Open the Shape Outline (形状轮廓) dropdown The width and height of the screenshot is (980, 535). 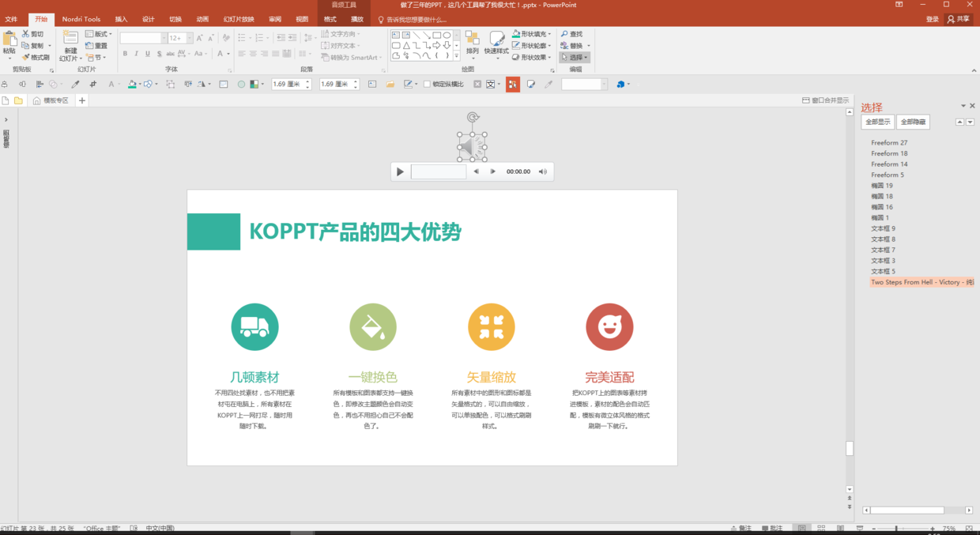pyautogui.click(x=532, y=46)
